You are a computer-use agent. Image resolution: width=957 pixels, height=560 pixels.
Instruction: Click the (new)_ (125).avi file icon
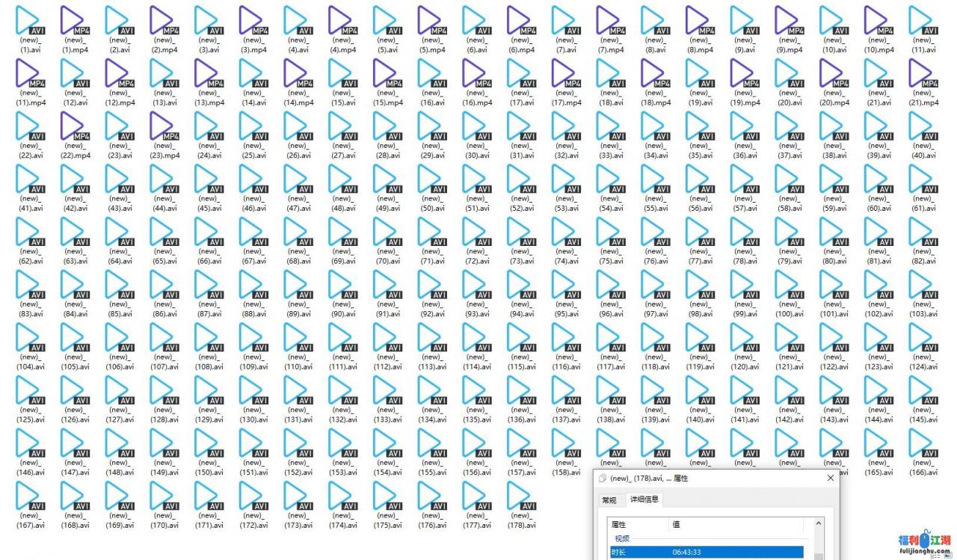pyautogui.click(x=29, y=392)
